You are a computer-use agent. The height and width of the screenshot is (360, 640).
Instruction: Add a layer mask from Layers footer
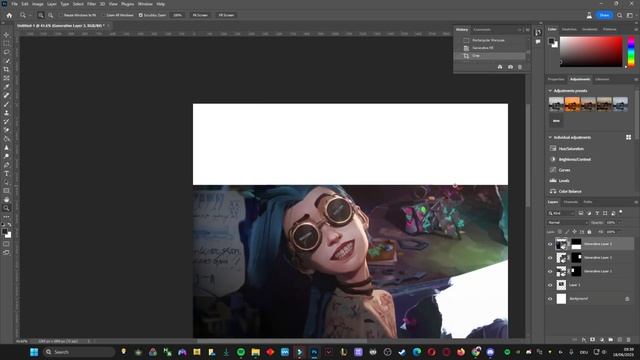click(x=593, y=340)
